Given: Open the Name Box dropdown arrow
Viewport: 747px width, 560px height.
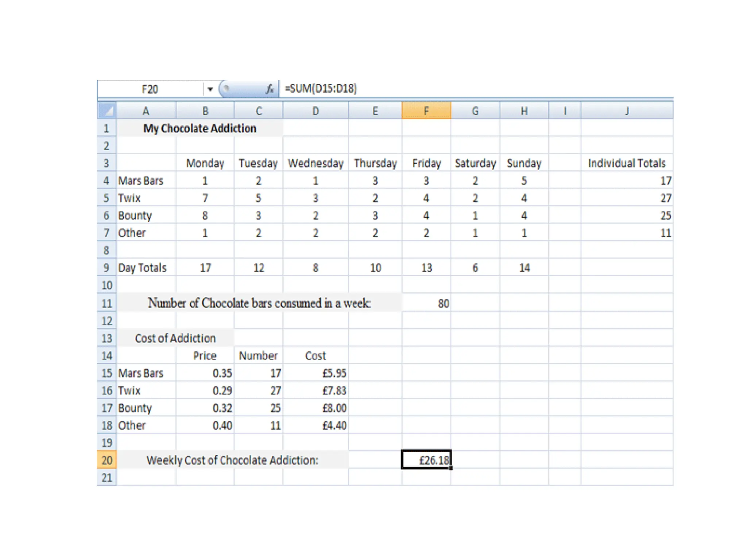Looking at the screenshot, I should pos(210,89).
